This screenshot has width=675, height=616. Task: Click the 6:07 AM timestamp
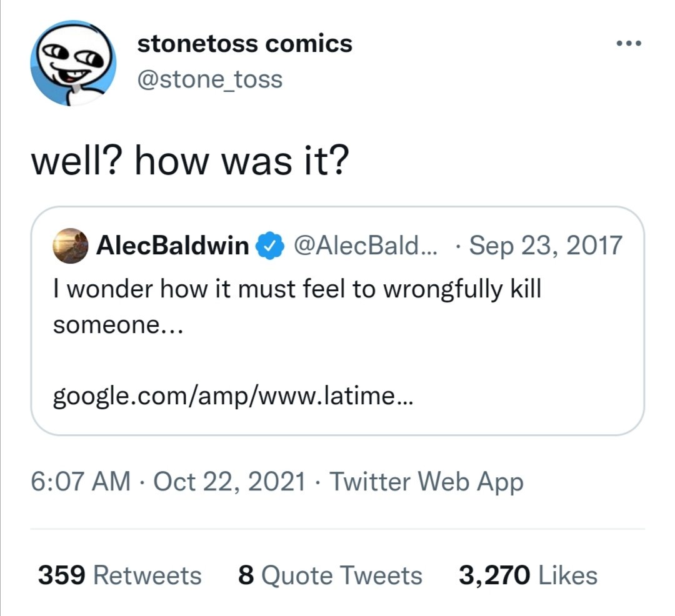click(x=81, y=482)
